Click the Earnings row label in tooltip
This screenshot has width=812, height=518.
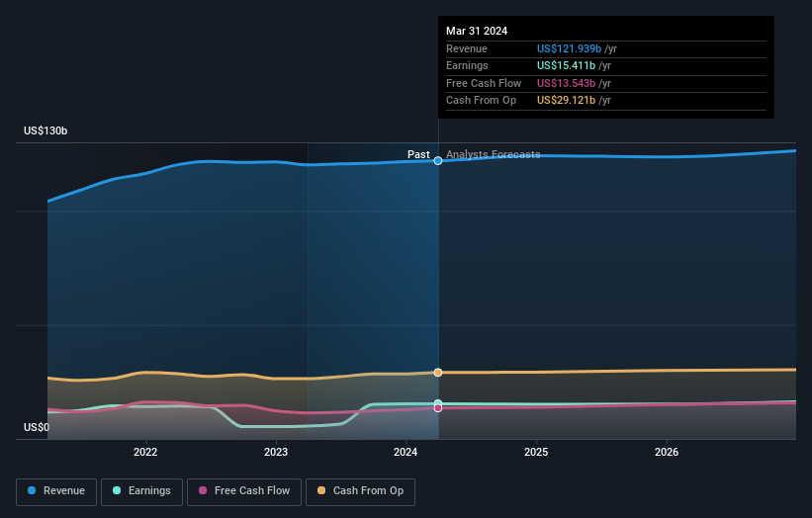coord(467,65)
